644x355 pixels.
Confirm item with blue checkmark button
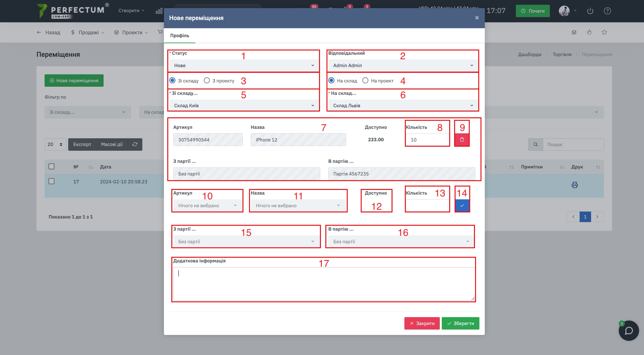pos(462,205)
